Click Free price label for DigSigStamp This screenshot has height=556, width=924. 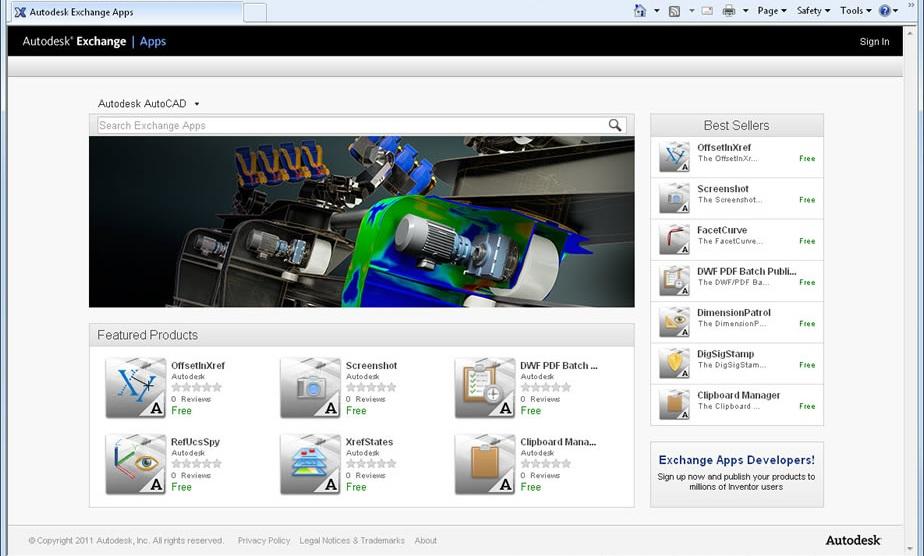coord(807,365)
